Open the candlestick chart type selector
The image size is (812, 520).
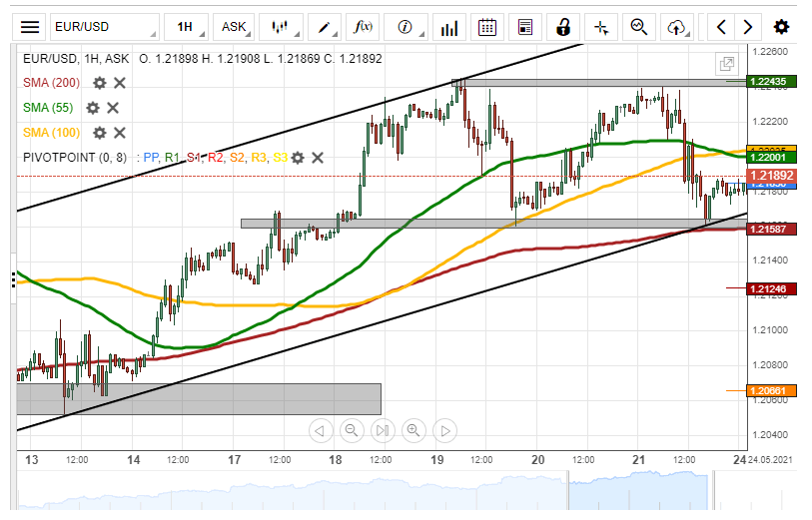point(282,27)
